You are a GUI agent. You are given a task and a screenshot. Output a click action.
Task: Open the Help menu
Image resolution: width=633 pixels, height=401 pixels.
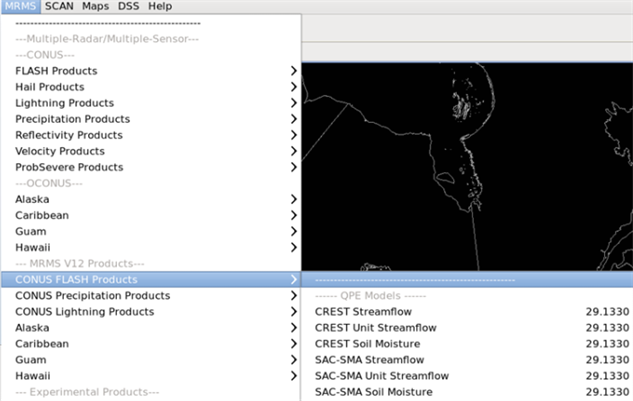[x=160, y=6]
